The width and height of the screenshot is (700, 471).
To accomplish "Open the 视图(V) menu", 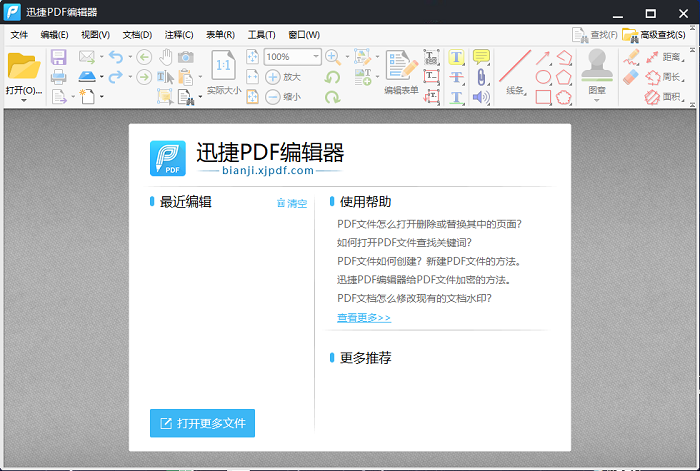I will pos(95,35).
